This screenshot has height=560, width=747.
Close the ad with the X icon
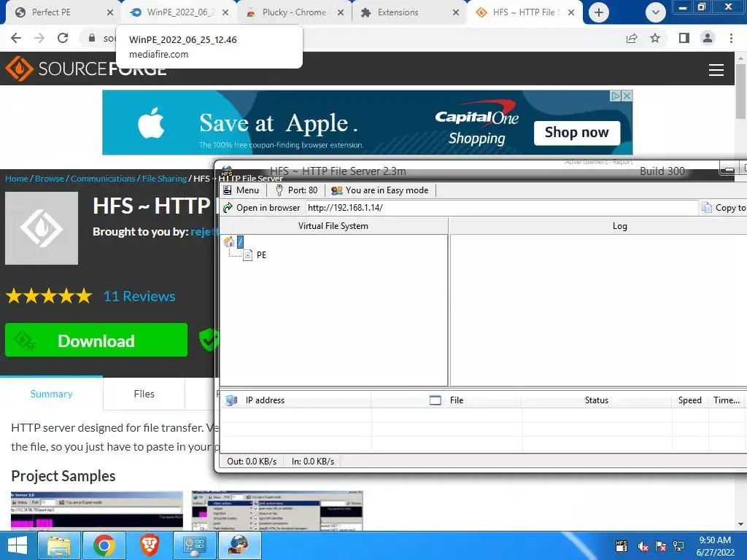click(x=627, y=96)
